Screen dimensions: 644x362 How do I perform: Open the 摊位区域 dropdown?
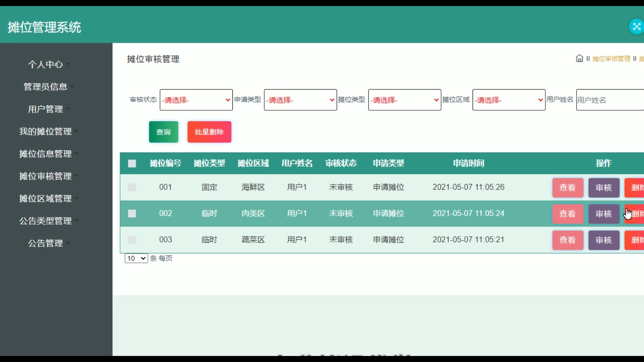[x=508, y=100]
